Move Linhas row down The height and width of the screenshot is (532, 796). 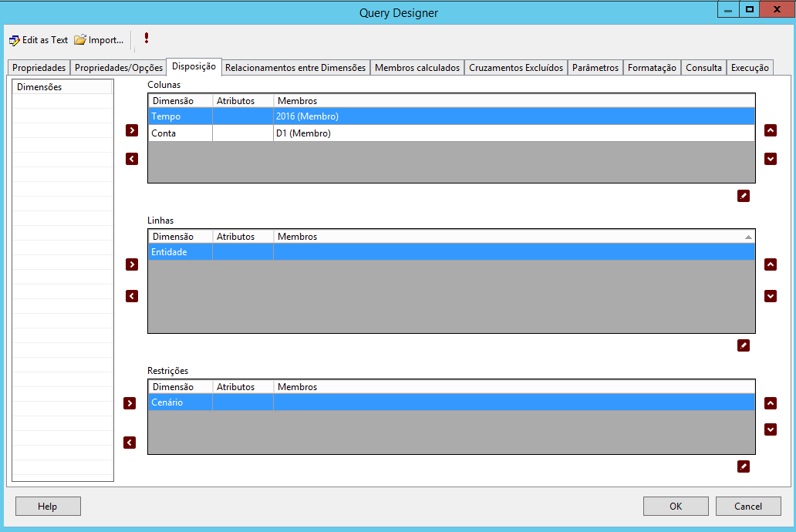point(771,296)
